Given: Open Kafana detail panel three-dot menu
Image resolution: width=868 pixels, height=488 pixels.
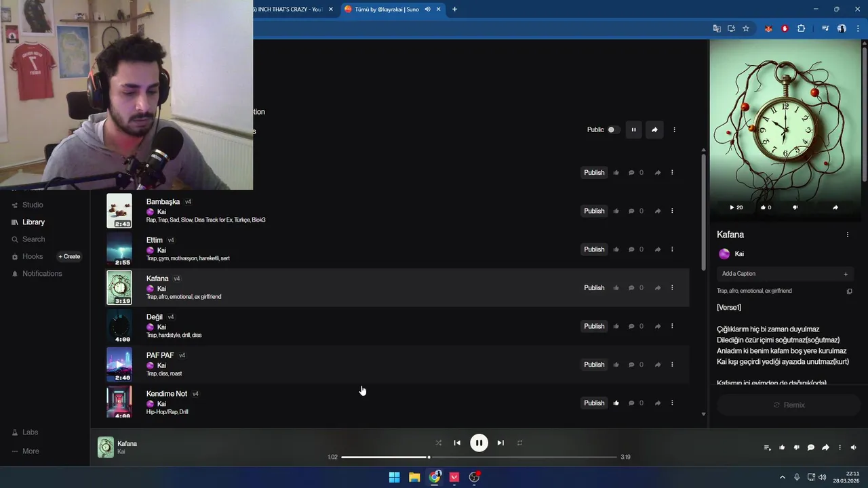Looking at the screenshot, I should [x=847, y=235].
